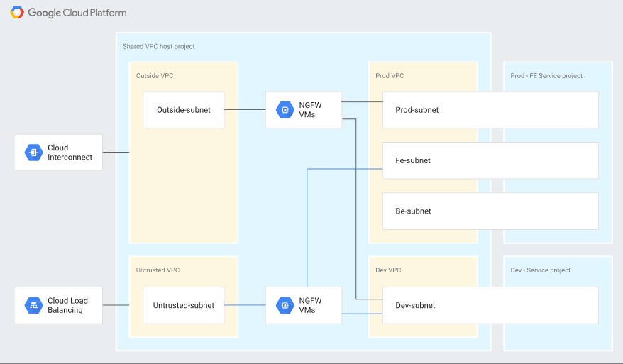Click the Cloud Interconnect hexagon icon
623x364 pixels.
[x=34, y=153]
